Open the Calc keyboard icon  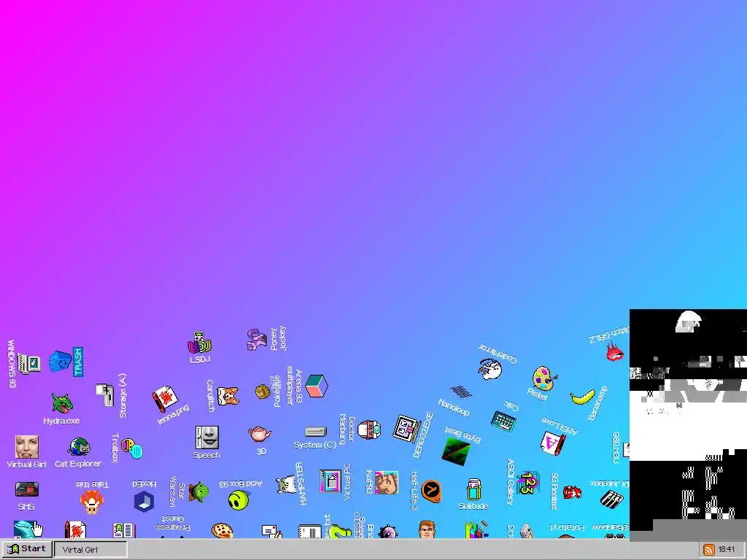pyautogui.click(x=503, y=421)
